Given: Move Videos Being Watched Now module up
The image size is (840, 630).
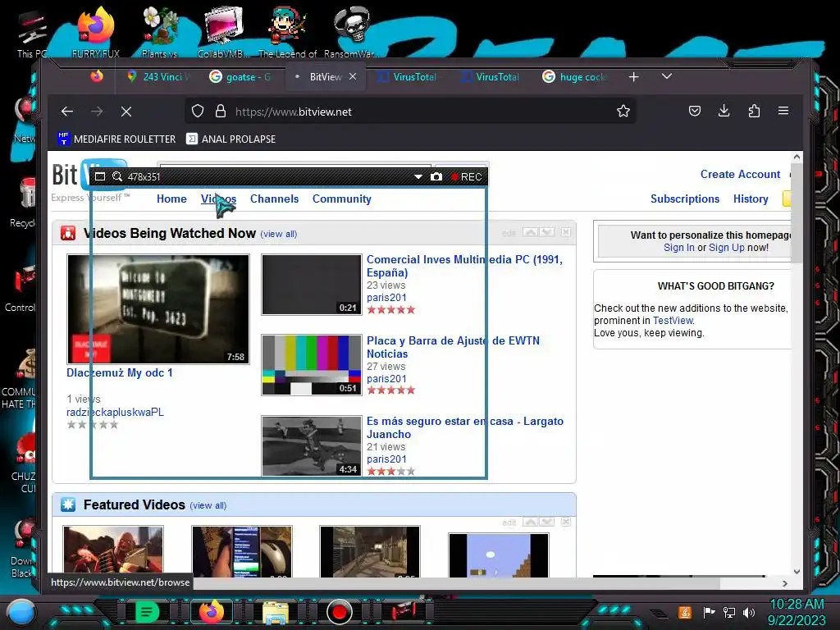Looking at the screenshot, I should coord(531,232).
